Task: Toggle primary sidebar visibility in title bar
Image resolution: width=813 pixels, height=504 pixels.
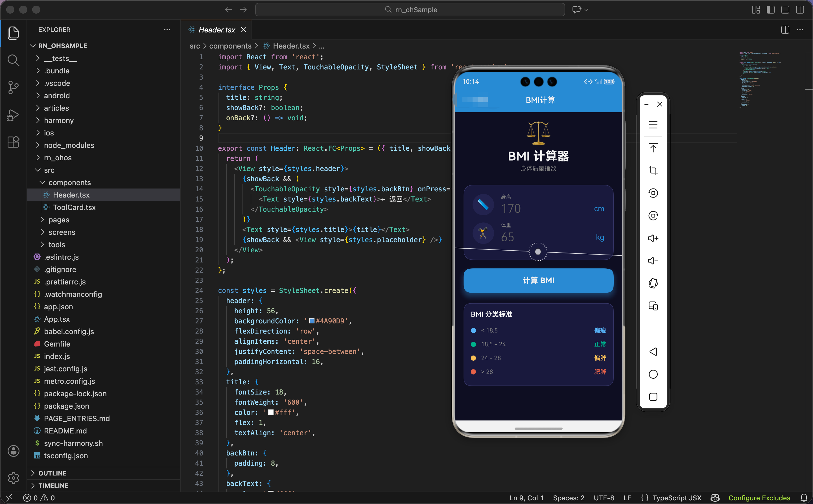Action: [770, 10]
